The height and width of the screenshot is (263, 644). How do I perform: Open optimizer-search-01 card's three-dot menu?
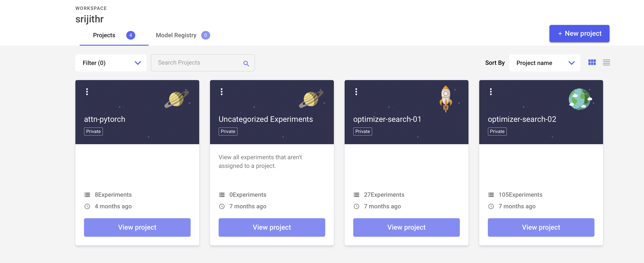tap(356, 92)
